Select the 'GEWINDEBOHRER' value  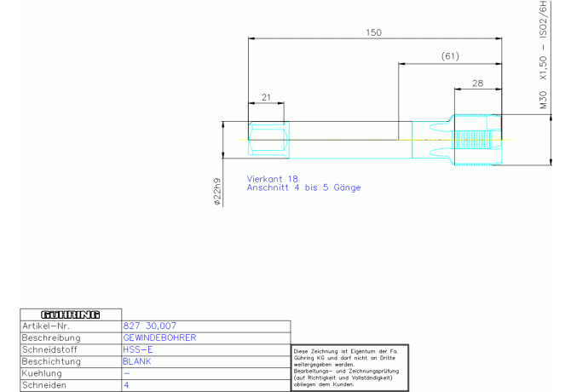[159, 337]
